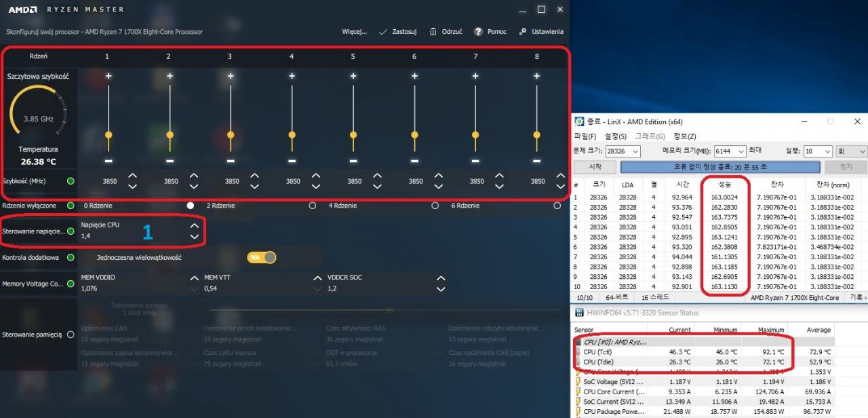Viewport: 868px width, 418px height.
Task: Raise Napięcie CPU voltage with up arrow
Action: 195,225
